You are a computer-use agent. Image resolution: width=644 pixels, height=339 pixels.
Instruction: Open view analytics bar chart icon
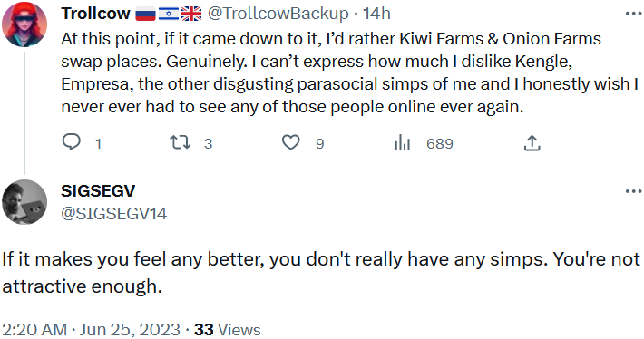pyautogui.click(x=402, y=143)
